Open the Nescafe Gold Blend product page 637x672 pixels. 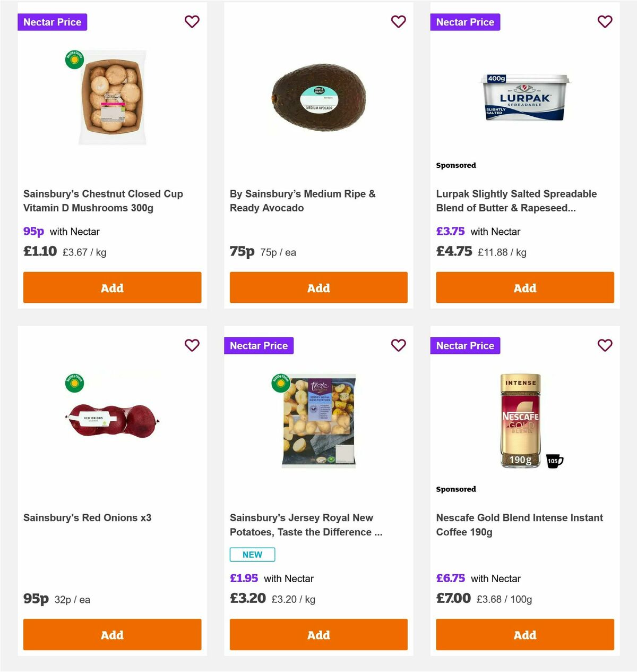point(519,524)
